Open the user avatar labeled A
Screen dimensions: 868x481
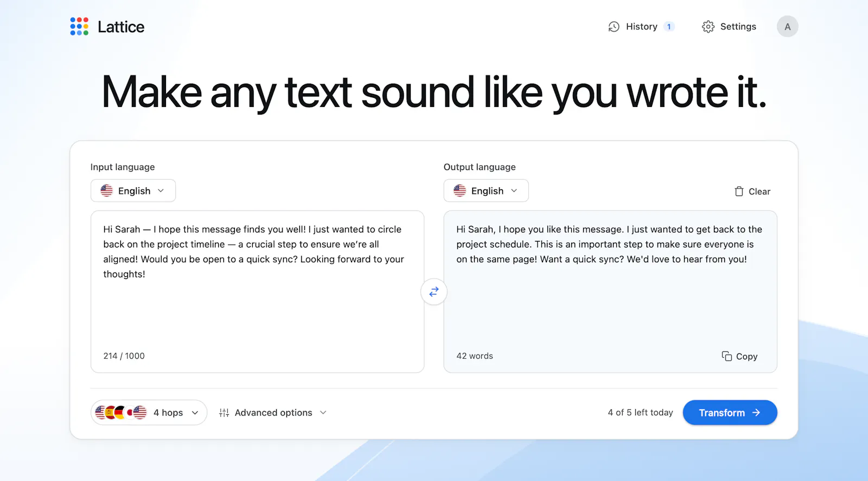click(x=787, y=27)
